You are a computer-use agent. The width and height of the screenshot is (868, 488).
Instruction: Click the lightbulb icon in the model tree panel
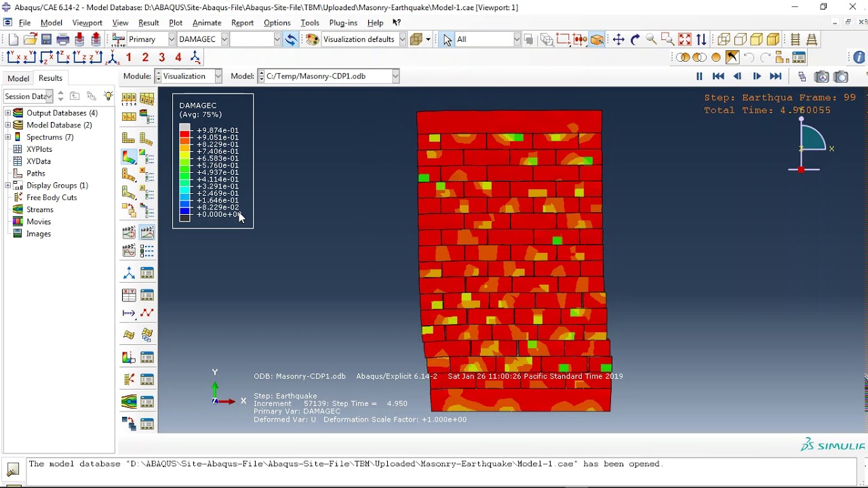pos(108,96)
